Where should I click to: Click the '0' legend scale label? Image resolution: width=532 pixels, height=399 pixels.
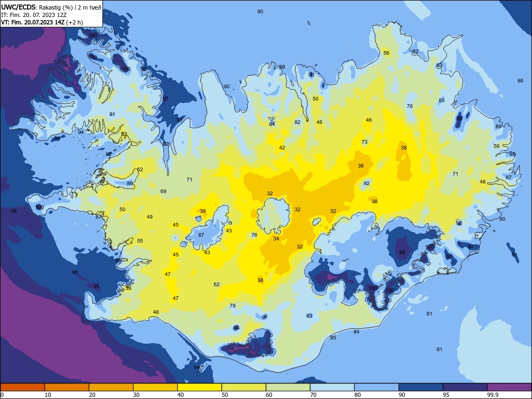point(2,395)
